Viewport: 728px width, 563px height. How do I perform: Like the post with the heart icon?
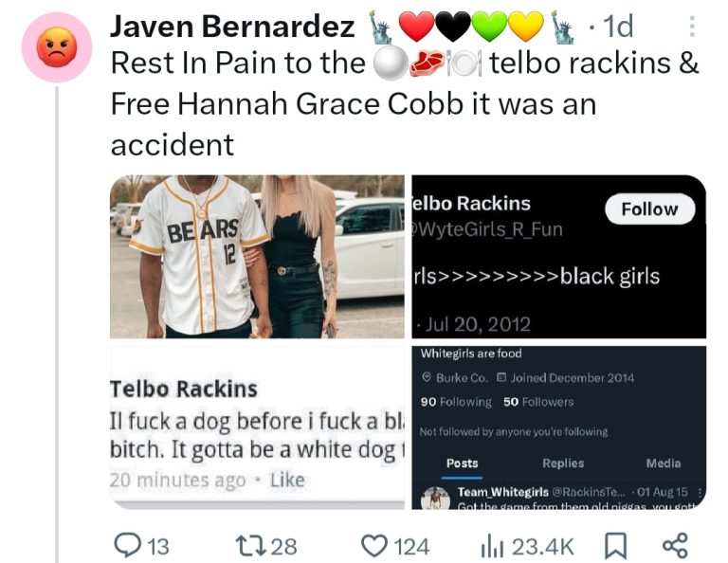click(374, 546)
